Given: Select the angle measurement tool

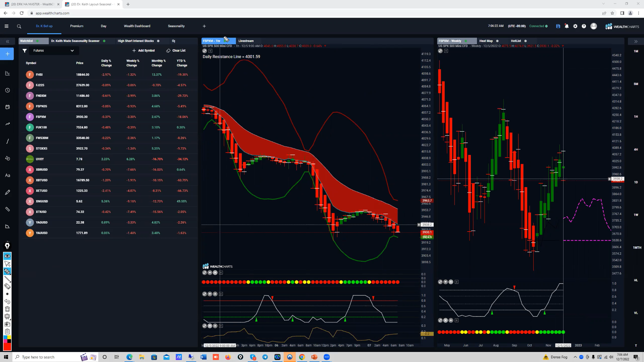Looking at the screenshot, I should pos(7,227).
